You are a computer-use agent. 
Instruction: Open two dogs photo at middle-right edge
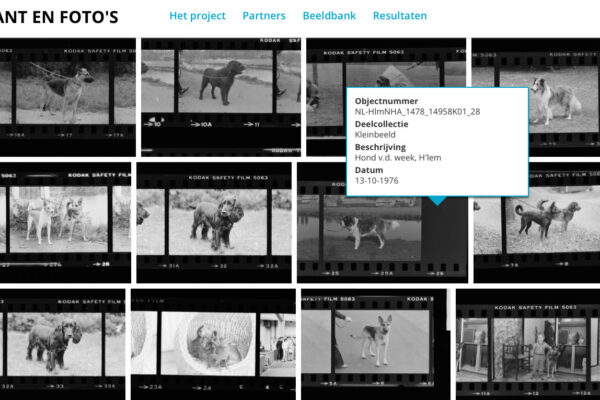(538, 220)
